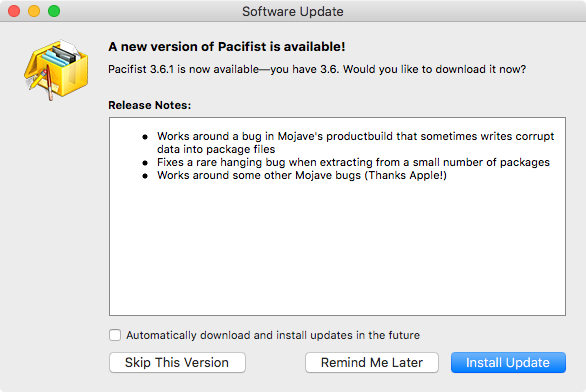This screenshot has width=586, height=392.
Task: Minimize window using the yellow button
Action: click(34, 11)
